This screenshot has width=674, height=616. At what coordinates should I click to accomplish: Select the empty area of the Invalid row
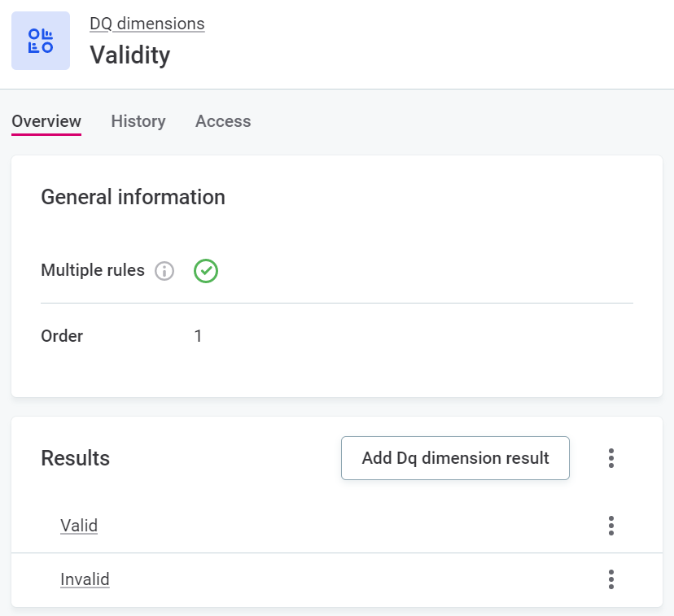click(x=342, y=579)
